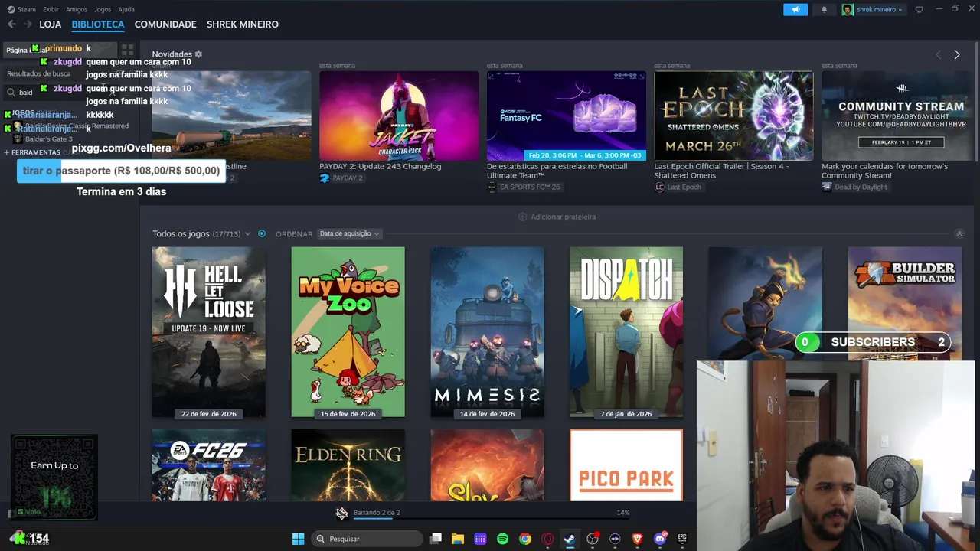Open My Voice Zoo game cover
This screenshot has height=551, width=980.
click(x=348, y=332)
